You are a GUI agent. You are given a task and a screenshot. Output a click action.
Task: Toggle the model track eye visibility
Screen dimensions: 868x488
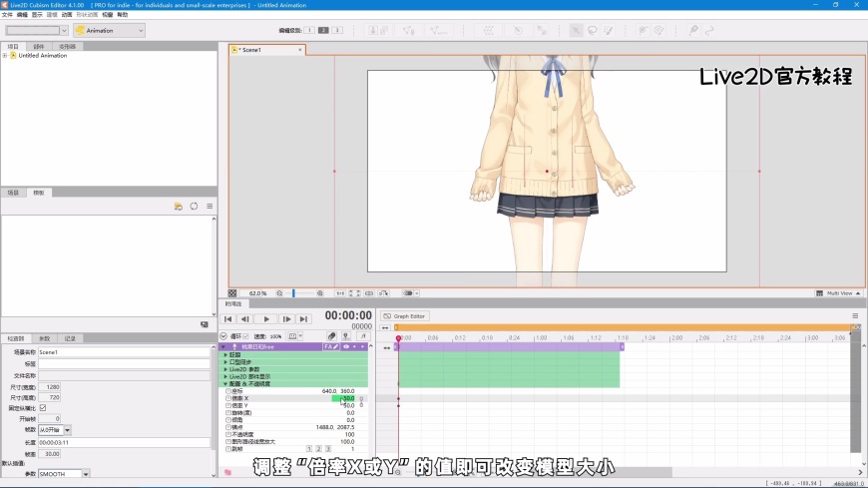coord(346,346)
